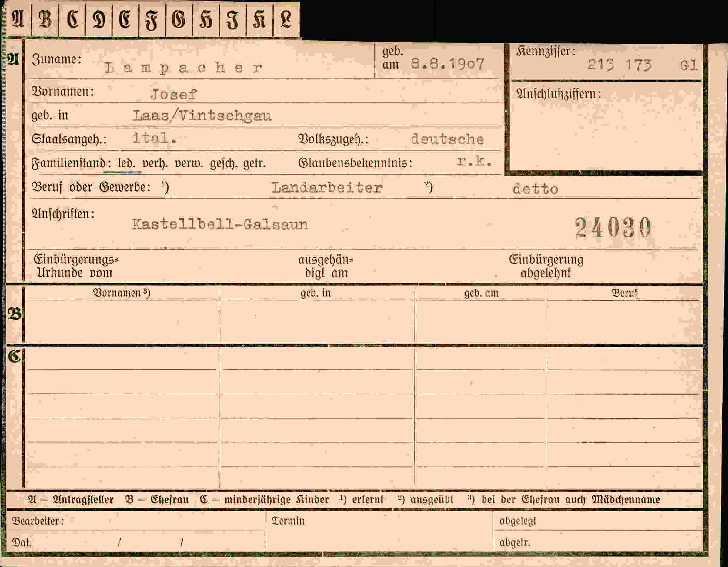Image resolution: width=728 pixels, height=567 pixels.
Task: Click Vornamen column header in section B
Action: 122,293
